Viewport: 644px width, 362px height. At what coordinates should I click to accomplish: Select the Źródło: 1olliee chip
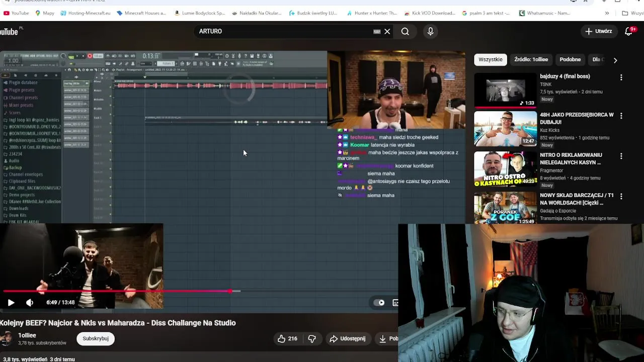click(531, 59)
